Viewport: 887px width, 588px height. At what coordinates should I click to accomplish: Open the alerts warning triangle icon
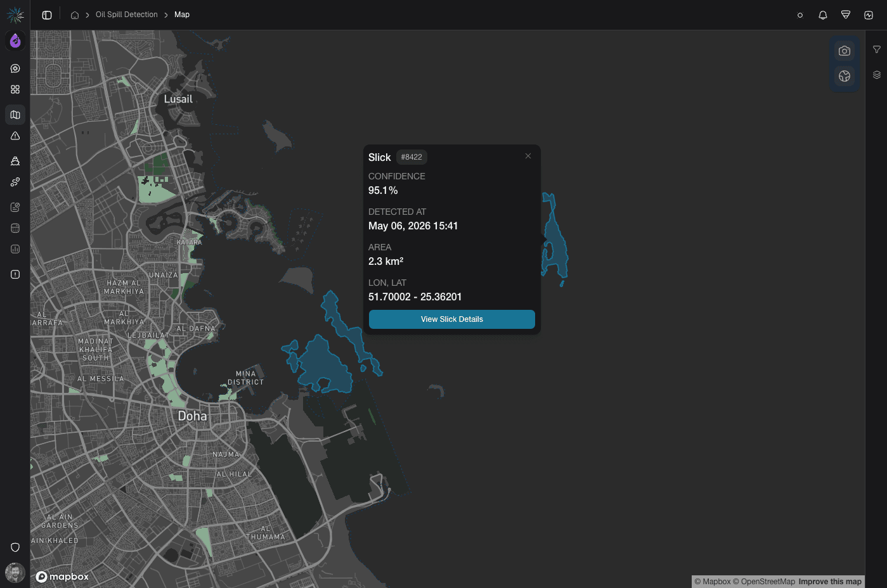tap(15, 136)
